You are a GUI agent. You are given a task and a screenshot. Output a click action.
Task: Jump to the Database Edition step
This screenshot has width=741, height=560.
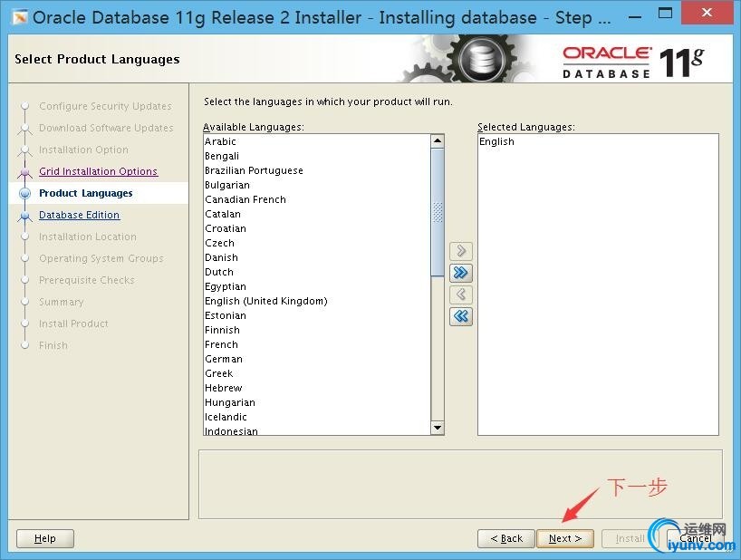[79, 215]
